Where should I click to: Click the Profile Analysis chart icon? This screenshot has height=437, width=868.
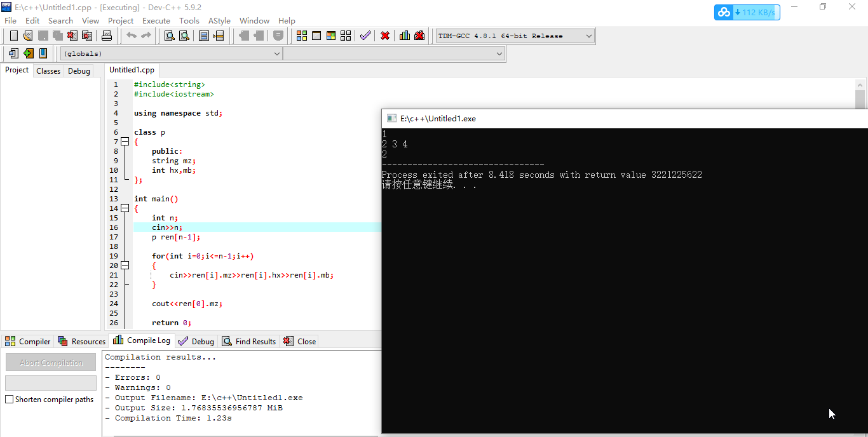click(x=405, y=36)
